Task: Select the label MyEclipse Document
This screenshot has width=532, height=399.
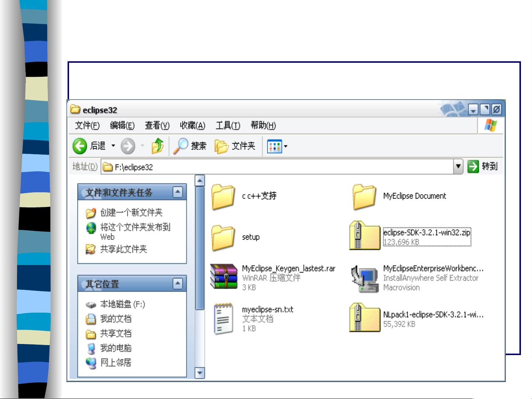Action: pyautogui.click(x=415, y=196)
